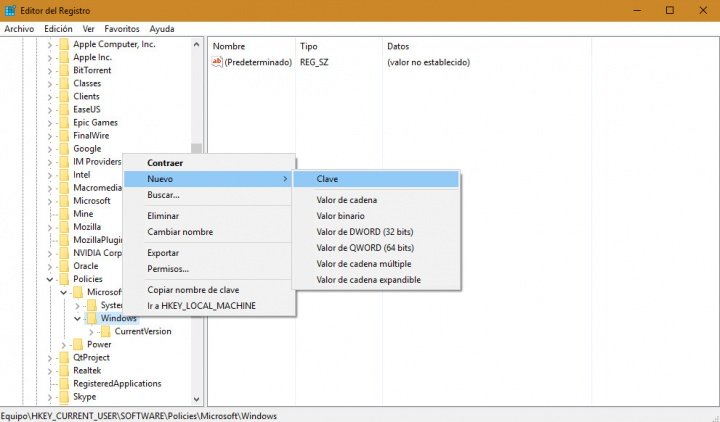Select Valor de cadena option
This screenshot has width=720, height=422.
coord(376,200)
